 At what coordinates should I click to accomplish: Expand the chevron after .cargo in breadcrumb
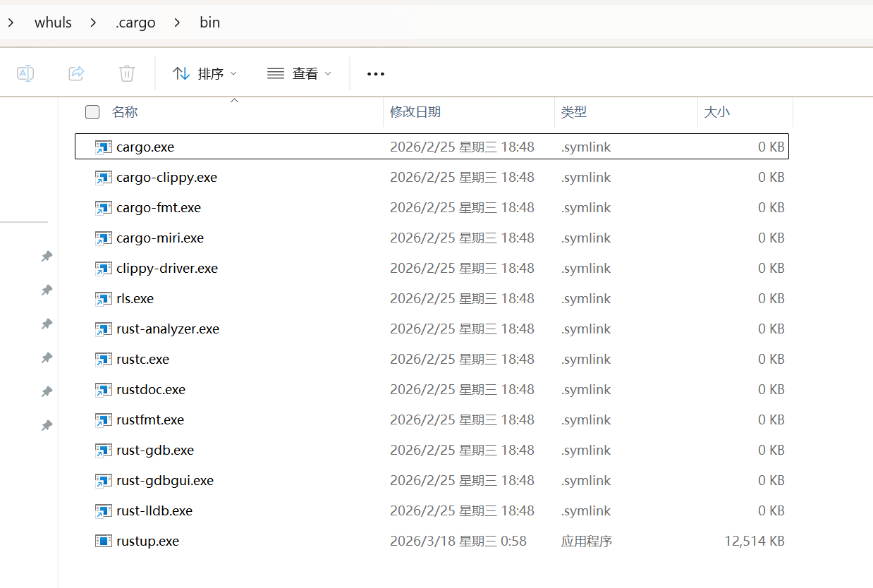pos(178,23)
